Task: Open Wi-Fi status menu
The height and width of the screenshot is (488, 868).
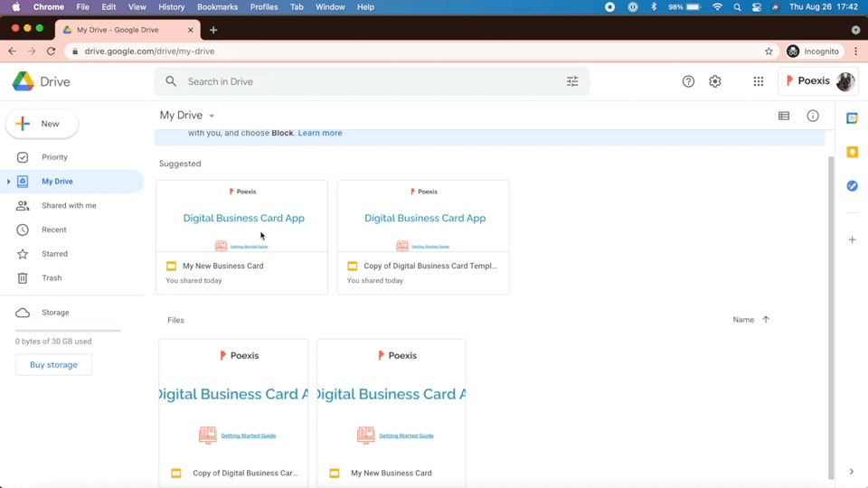Action: (x=717, y=7)
